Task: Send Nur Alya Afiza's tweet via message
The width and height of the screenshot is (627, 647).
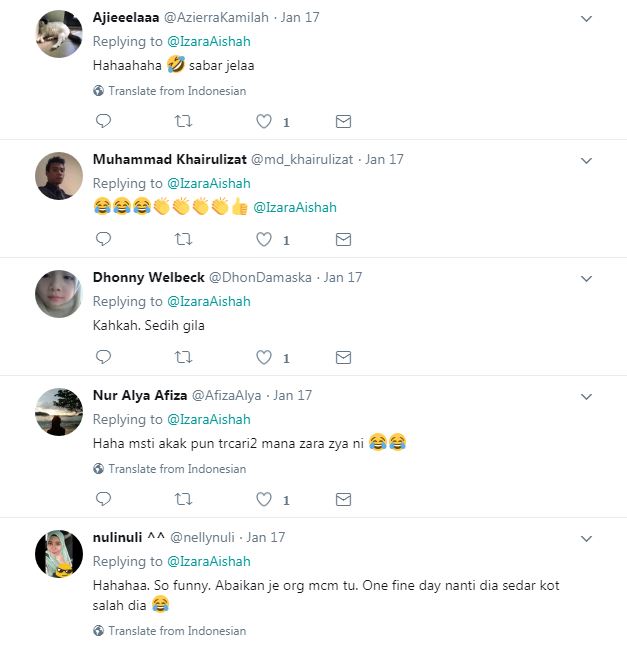Action: point(343,498)
